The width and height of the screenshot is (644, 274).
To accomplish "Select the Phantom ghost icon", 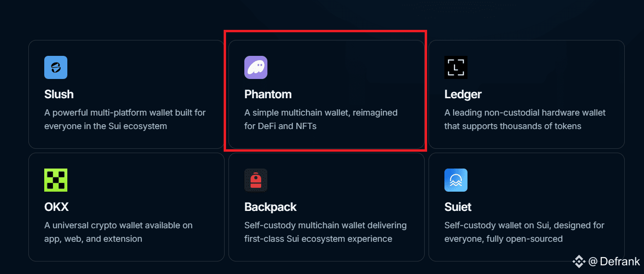I will pyautogui.click(x=256, y=67).
